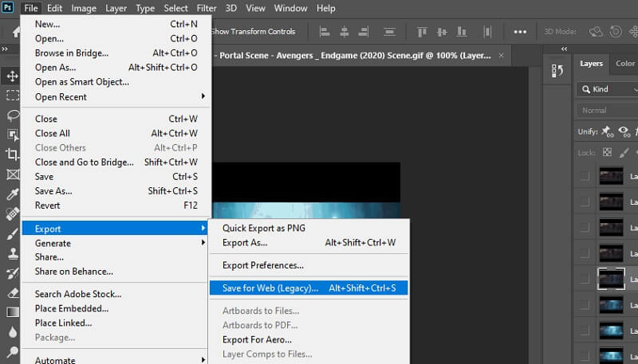Open the Layer menu
Image resolution: width=638 pixels, height=364 pixels.
(116, 8)
